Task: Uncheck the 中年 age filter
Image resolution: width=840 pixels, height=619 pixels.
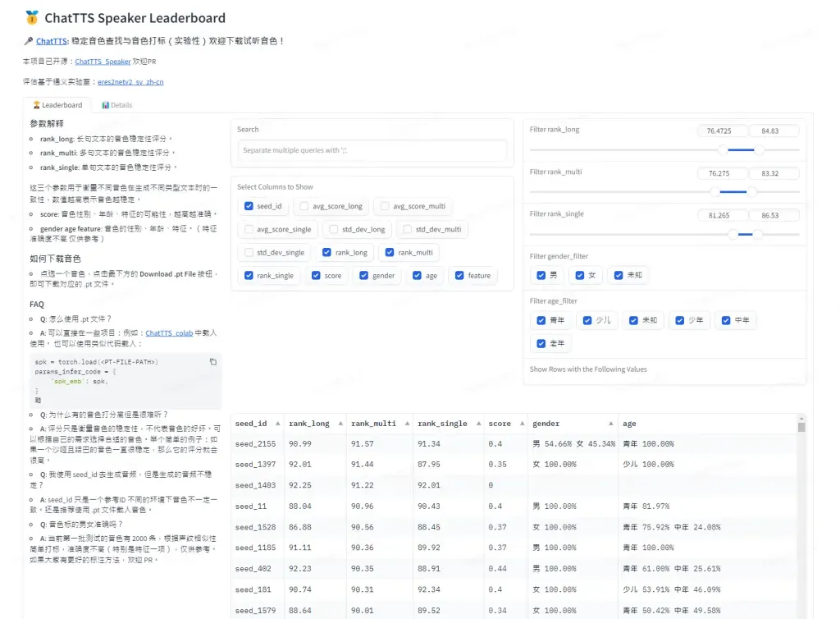Action: [726, 320]
